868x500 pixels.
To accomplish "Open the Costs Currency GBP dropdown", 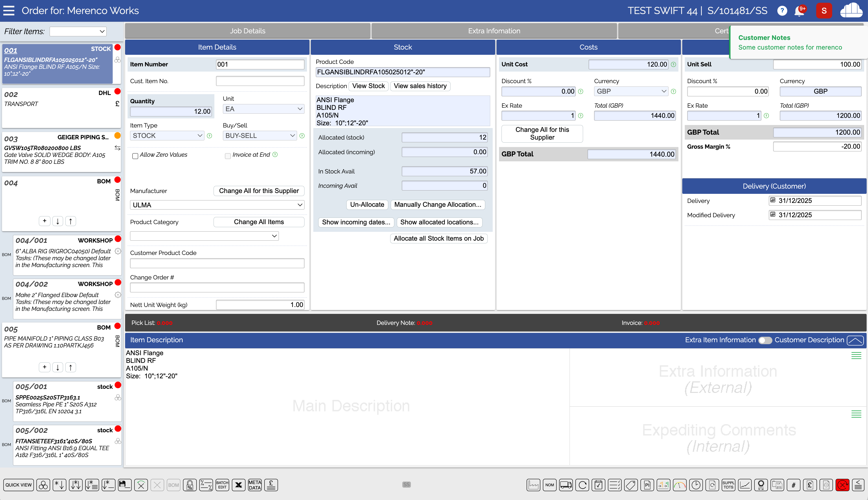I will (631, 91).
